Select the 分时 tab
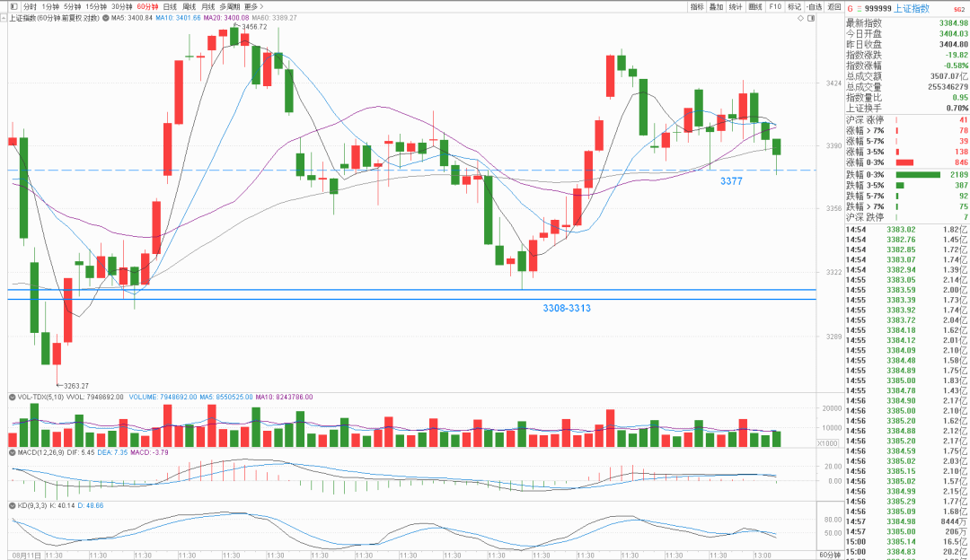Viewport: 970px width, 560px height. pos(30,7)
